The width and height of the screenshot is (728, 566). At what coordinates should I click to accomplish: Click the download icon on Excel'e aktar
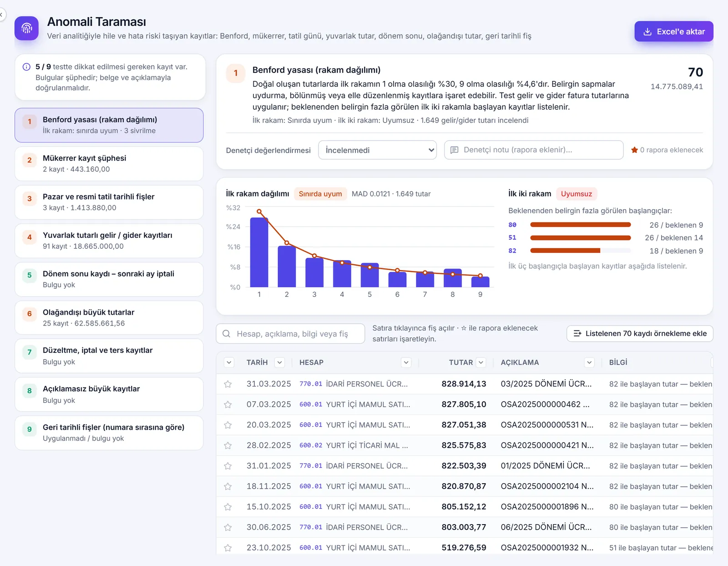click(647, 32)
